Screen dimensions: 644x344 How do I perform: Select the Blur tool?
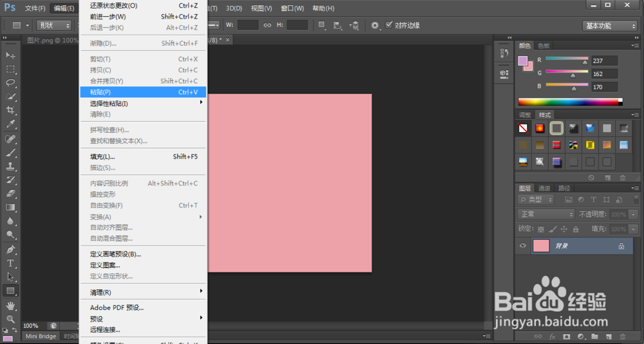(x=10, y=221)
